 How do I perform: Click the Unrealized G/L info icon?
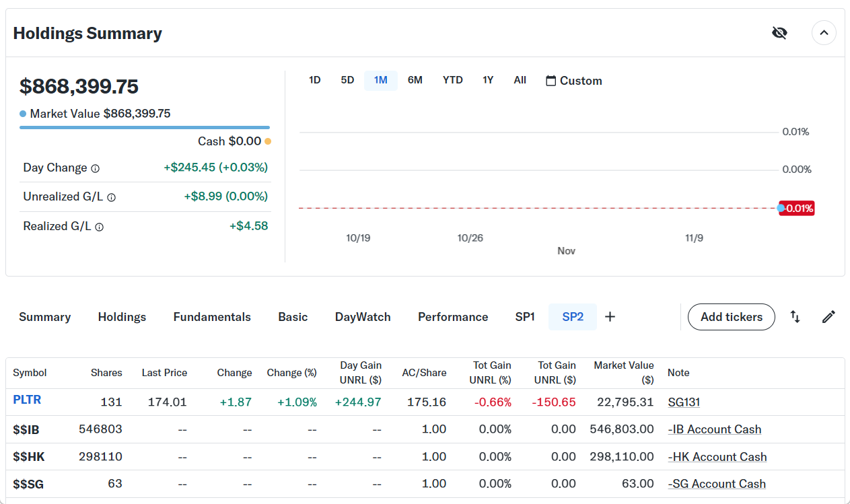tap(112, 197)
